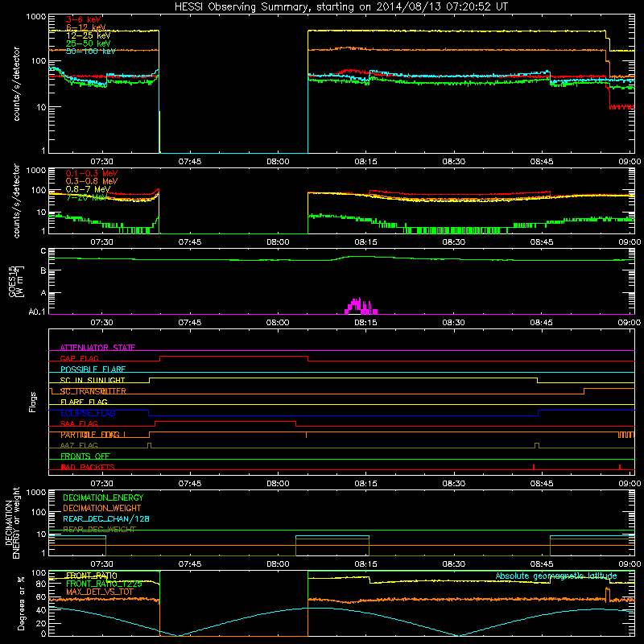The image size is (644, 644).
Task: Select the REAR_DEC_CHAN/128 legend label
Action: (x=106, y=519)
